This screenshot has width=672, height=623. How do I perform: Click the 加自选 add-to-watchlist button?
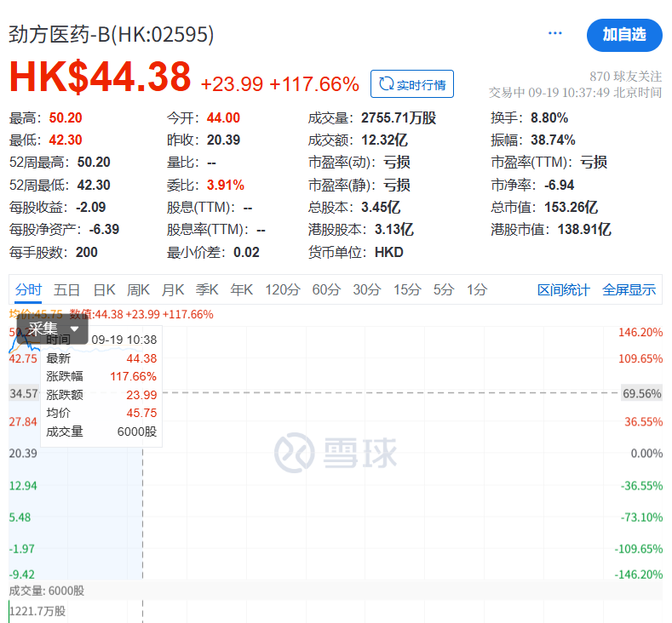tap(624, 35)
